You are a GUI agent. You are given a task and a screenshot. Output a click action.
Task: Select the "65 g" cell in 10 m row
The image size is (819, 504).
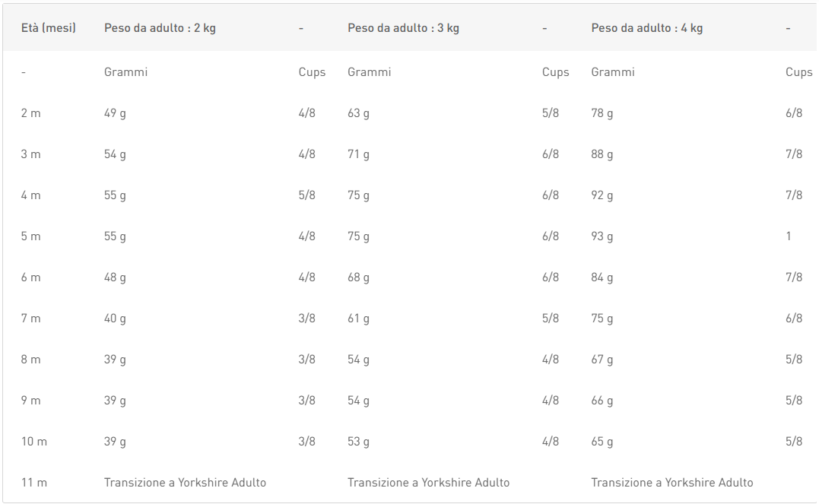[602, 442]
